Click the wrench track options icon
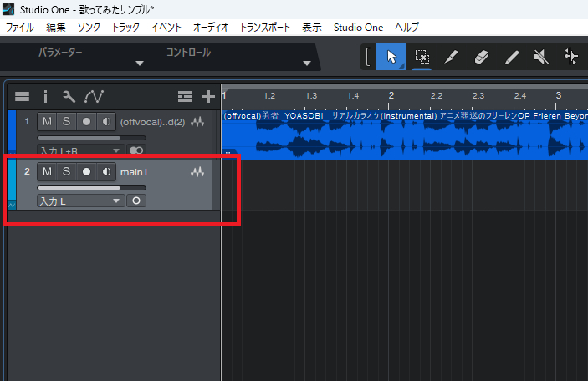 click(69, 97)
